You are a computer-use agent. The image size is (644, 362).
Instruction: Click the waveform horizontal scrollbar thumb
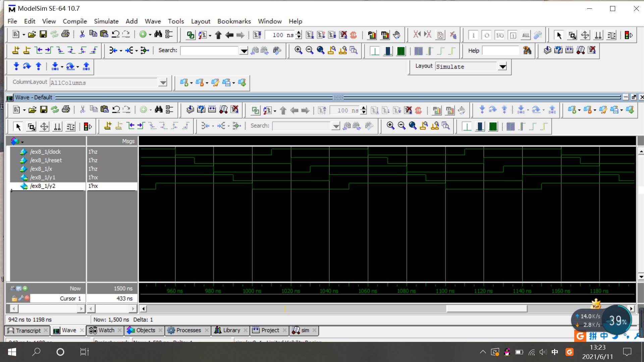point(486,309)
